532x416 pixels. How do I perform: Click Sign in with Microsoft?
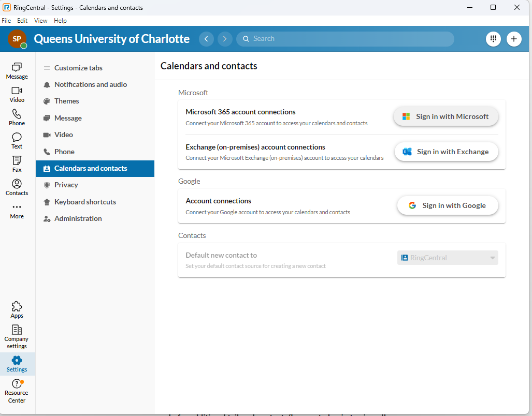pos(446,116)
